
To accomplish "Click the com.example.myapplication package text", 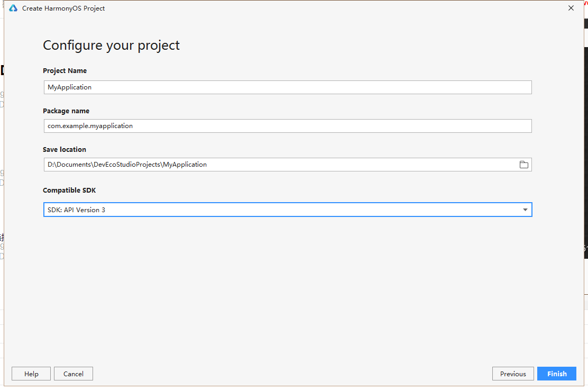I will coord(90,126).
